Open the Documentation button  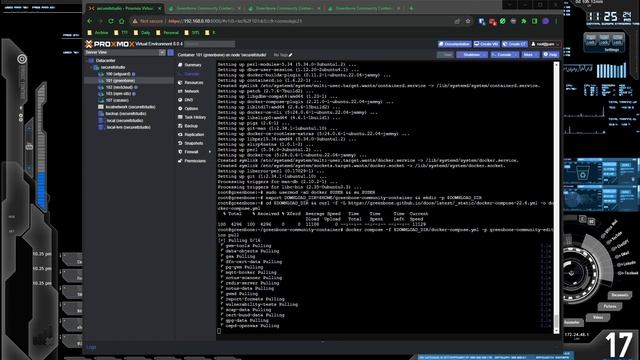coord(454,44)
